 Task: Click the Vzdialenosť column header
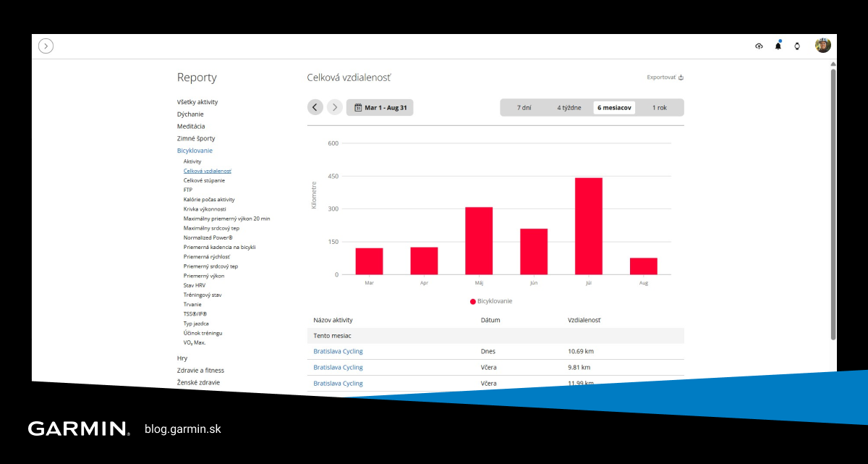(584, 320)
